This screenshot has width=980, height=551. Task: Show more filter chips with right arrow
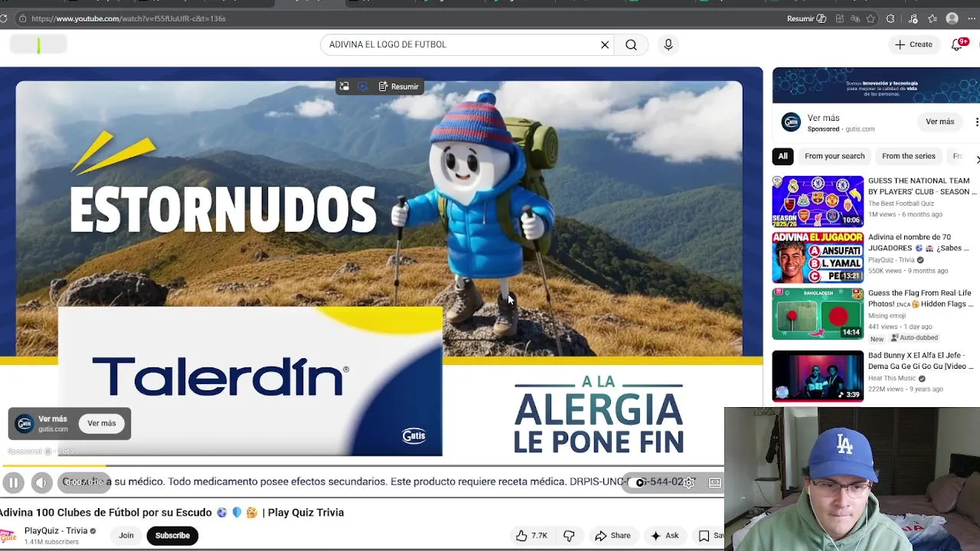[x=977, y=159]
